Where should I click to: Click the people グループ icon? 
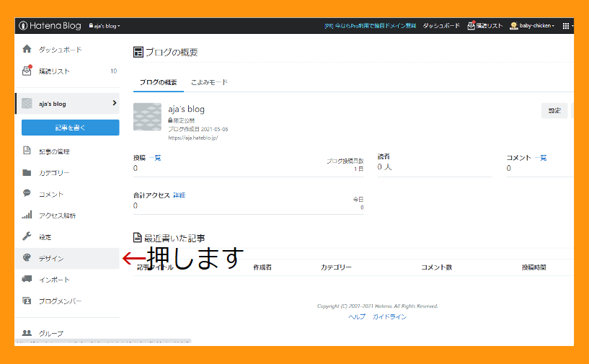27,333
